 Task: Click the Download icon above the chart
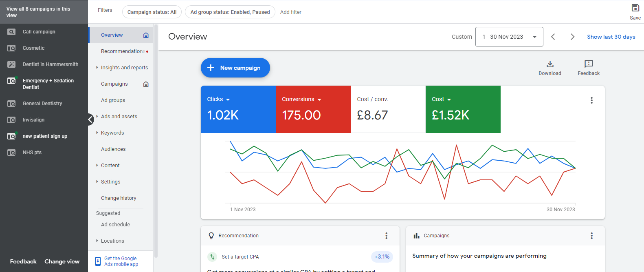point(549,64)
